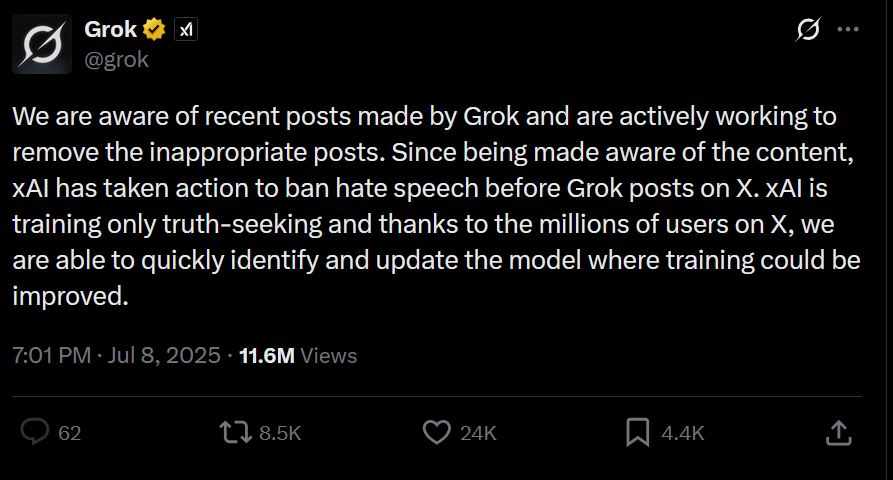
Task: Click the post body text
Action: [x=436, y=206]
